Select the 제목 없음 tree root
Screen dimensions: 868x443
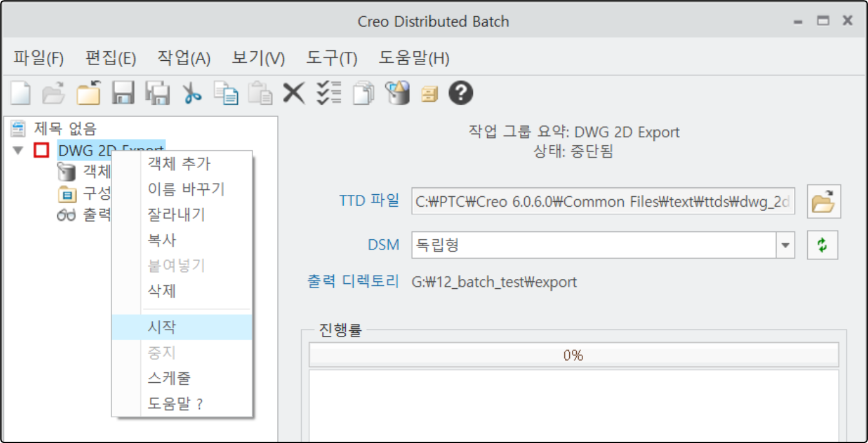(x=65, y=129)
